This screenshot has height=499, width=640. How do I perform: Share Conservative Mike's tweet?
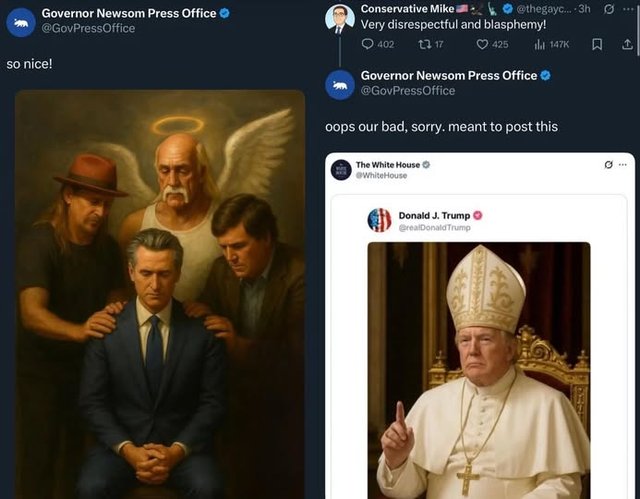point(627,44)
